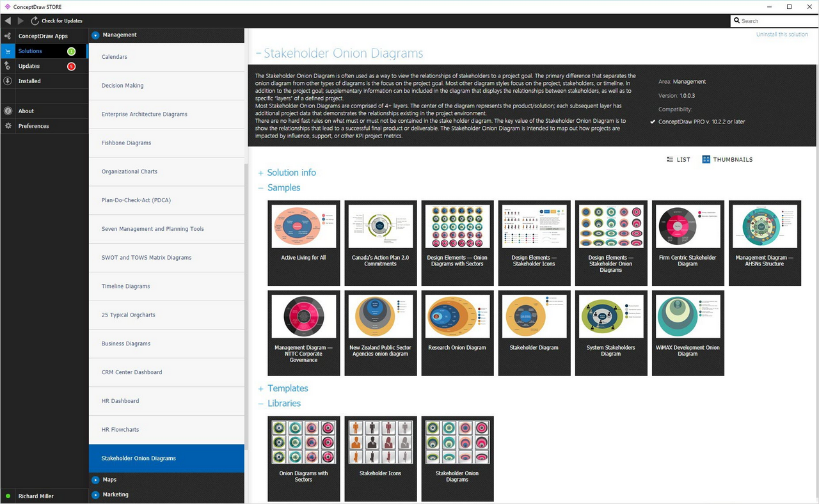Open HR Dashboard
The width and height of the screenshot is (819, 504).
click(x=166, y=401)
